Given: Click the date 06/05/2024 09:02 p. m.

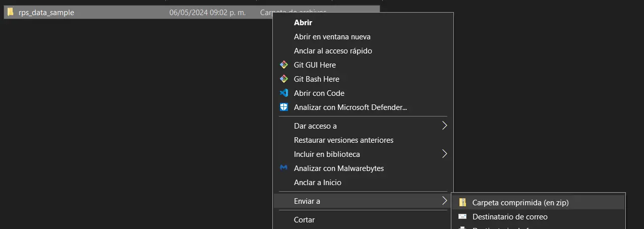Looking at the screenshot, I should click(x=208, y=13).
